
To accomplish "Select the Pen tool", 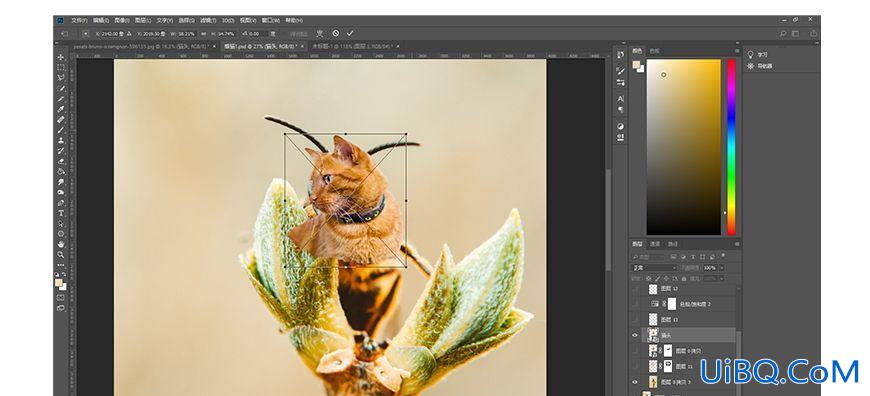I will (61, 202).
